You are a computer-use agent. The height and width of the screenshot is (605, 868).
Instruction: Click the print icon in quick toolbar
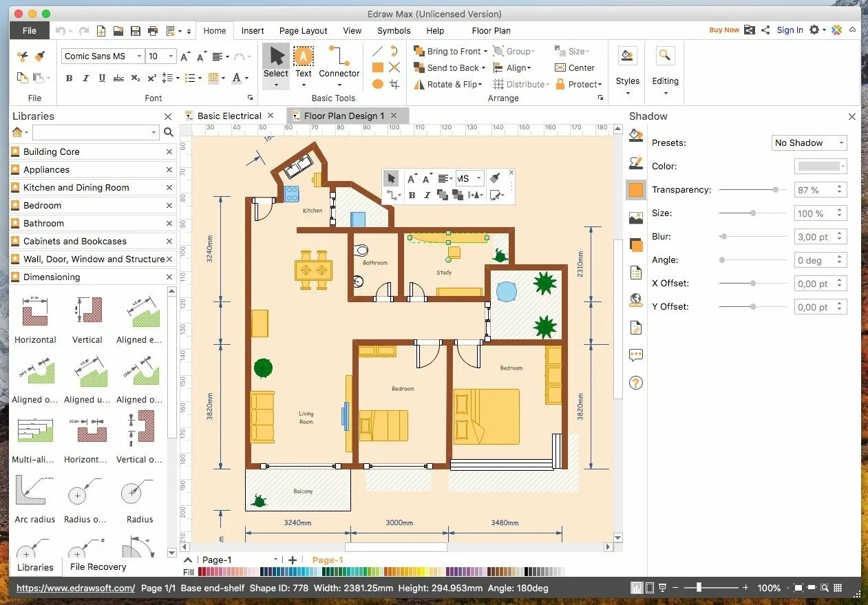point(153,31)
